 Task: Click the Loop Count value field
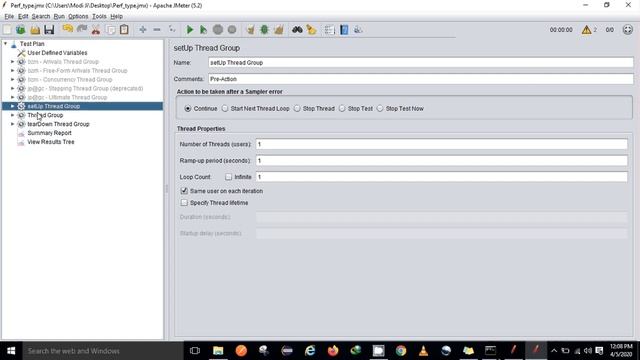(442, 177)
